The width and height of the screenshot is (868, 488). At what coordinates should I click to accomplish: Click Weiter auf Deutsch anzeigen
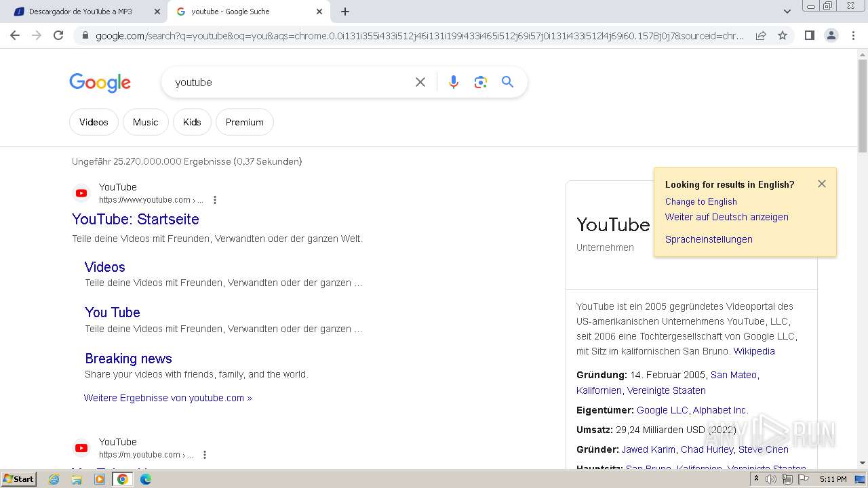tap(727, 217)
